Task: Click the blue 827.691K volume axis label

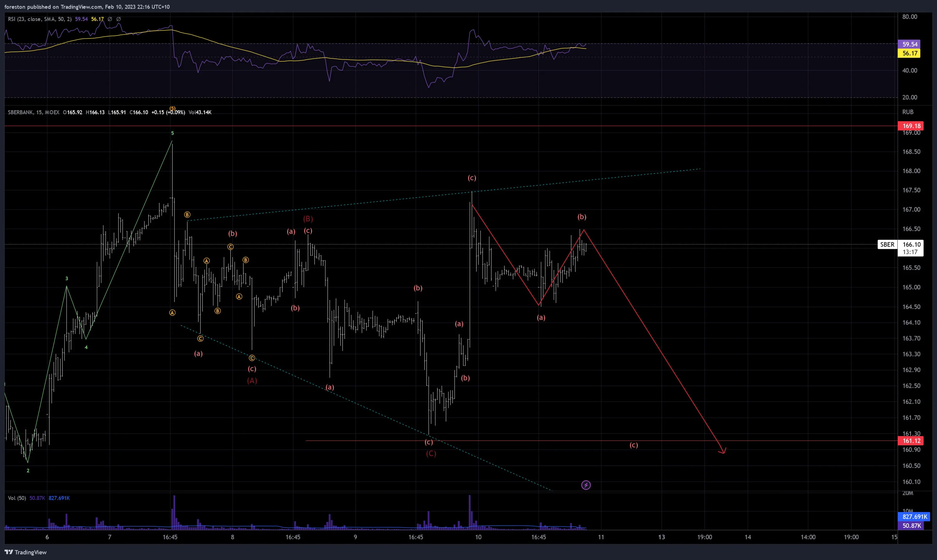Action: [x=914, y=517]
